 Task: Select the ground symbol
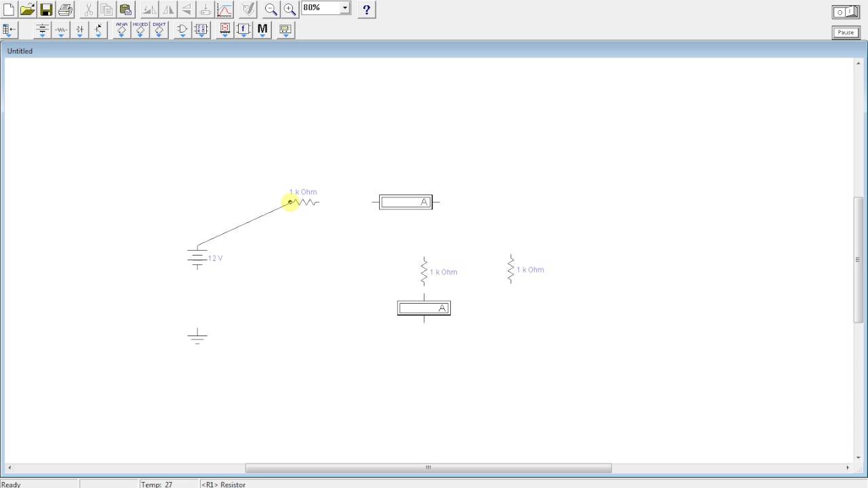(197, 336)
